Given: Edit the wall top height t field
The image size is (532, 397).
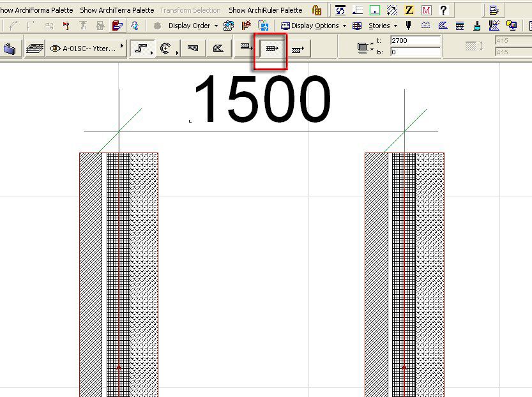Looking at the screenshot, I should tap(415, 41).
